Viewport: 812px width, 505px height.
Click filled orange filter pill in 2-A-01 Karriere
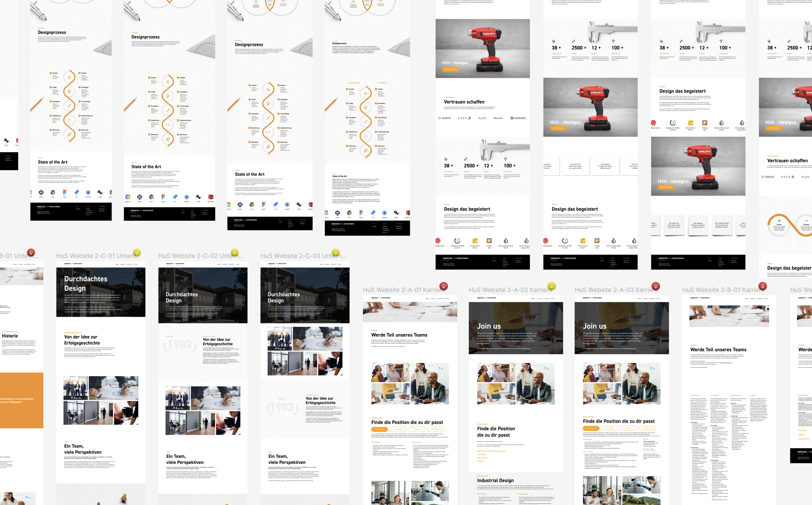click(379, 429)
